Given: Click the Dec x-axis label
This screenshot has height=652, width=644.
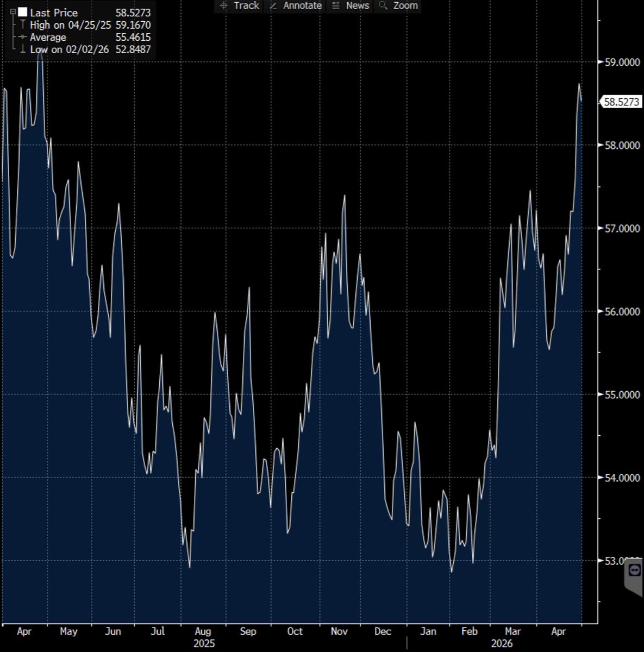Looking at the screenshot, I should [x=383, y=631].
